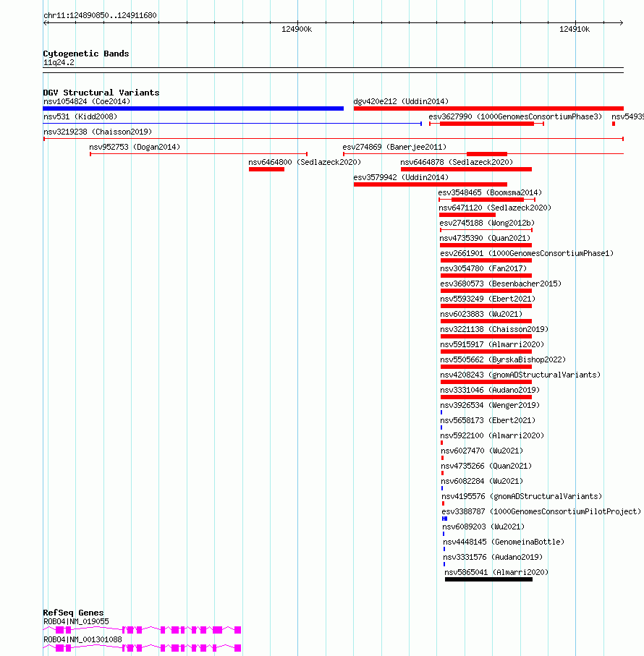
Task: Open nsv6023883 (Wu2021) variant
Action: pos(481,314)
